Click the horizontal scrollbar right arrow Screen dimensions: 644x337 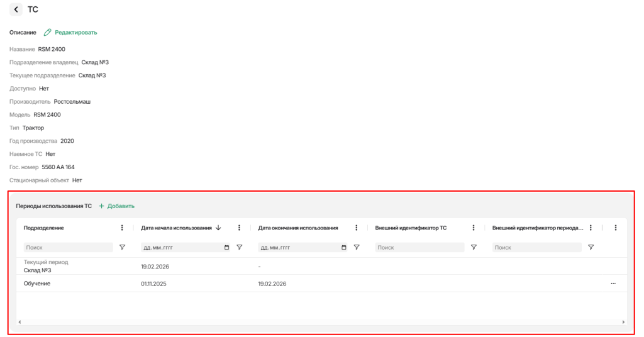tap(623, 322)
